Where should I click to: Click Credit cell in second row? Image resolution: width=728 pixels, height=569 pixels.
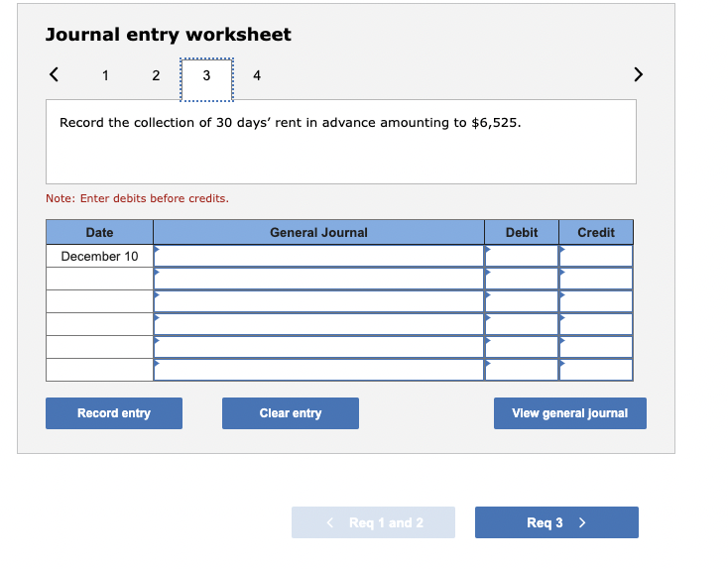pos(596,279)
